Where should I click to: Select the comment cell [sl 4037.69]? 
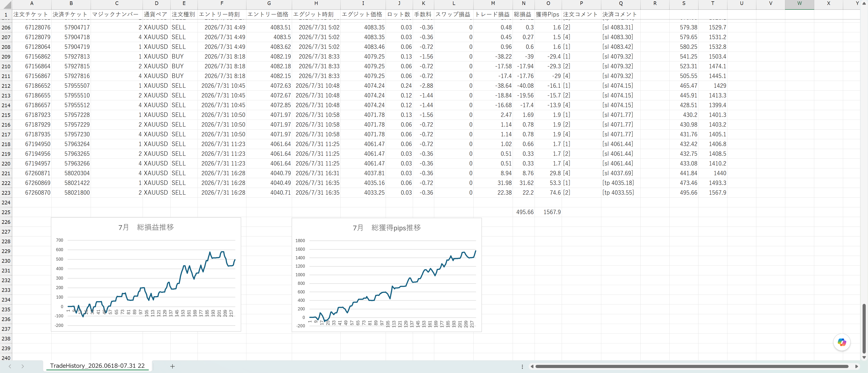[621, 173]
